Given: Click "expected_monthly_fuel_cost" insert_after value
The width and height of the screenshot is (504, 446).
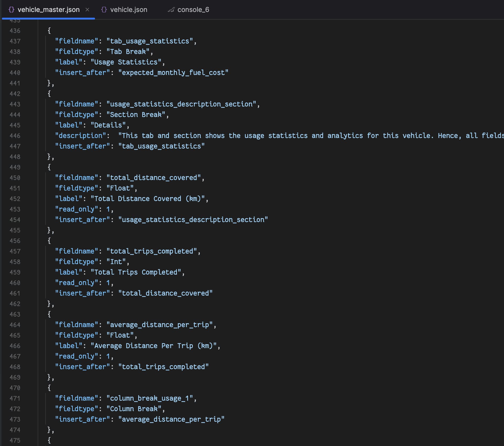Looking at the screenshot, I should coord(173,73).
